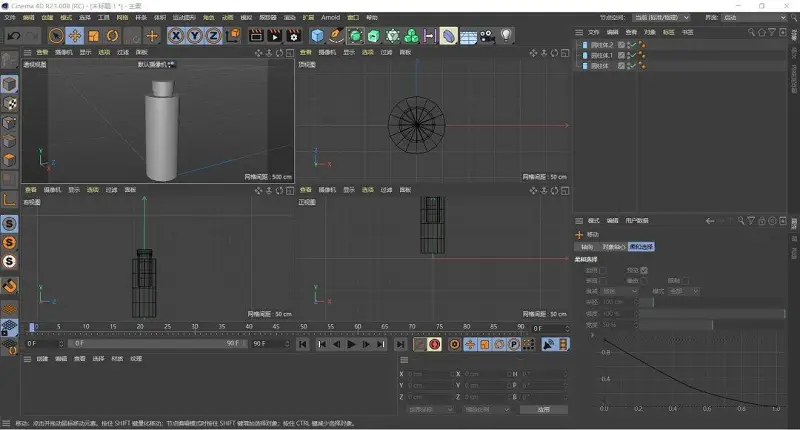Open attribute manager User Data menu
The height and width of the screenshot is (430, 800).
tap(637, 221)
